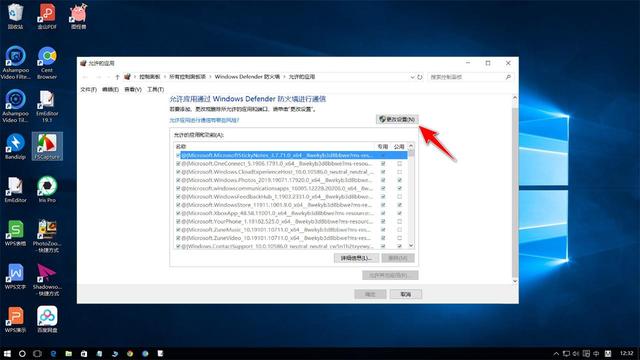The width and height of the screenshot is (640, 360).
Task: Open the EmEditor 19.1 desktop icon
Action: tap(47, 106)
